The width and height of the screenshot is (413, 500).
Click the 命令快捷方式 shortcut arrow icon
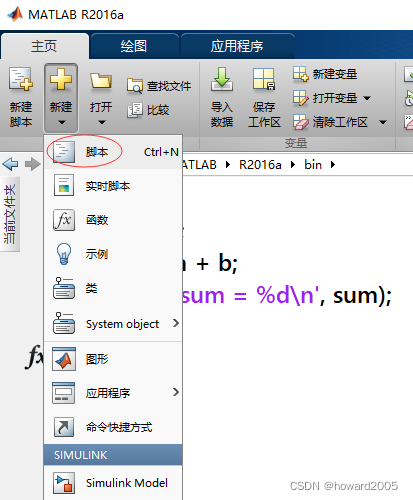point(64,427)
